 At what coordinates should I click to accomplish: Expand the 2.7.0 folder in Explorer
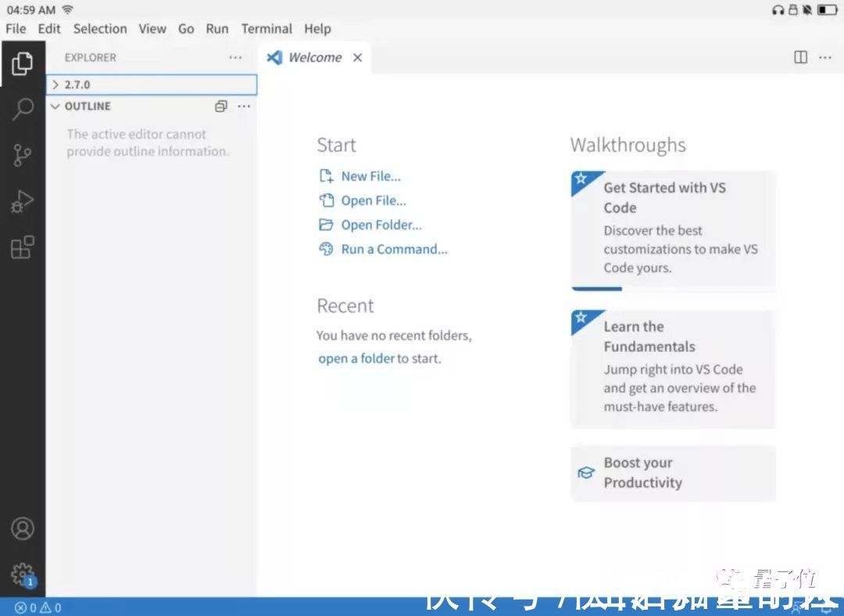tap(152, 84)
